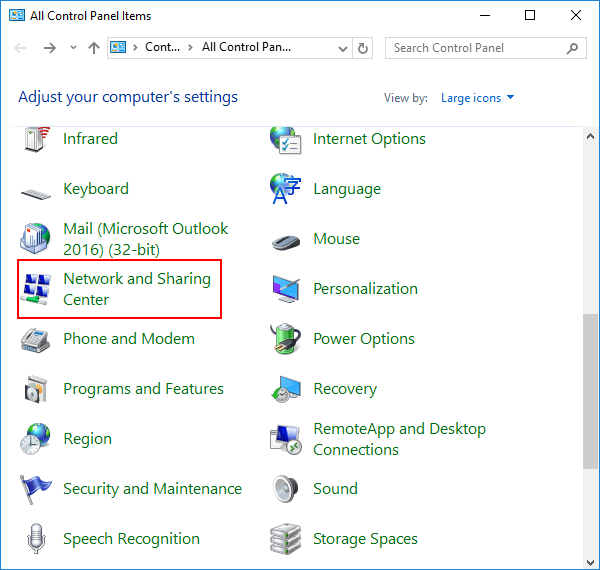Click the Language globe icon

[x=285, y=189]
